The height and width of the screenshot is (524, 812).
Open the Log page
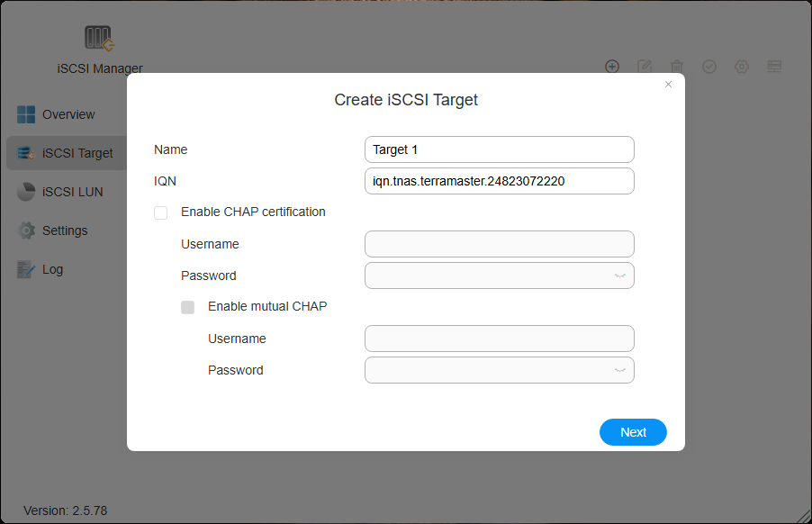[52, 269]
